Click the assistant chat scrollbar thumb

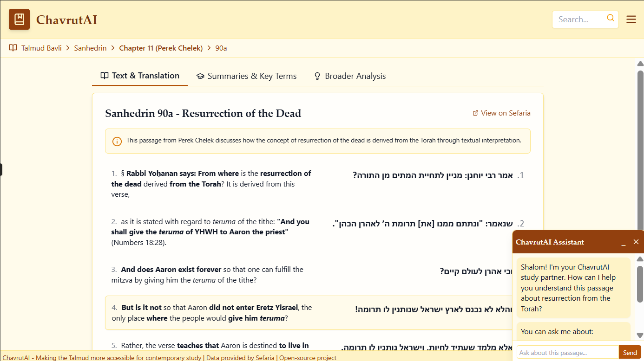(x=640, y=284)
